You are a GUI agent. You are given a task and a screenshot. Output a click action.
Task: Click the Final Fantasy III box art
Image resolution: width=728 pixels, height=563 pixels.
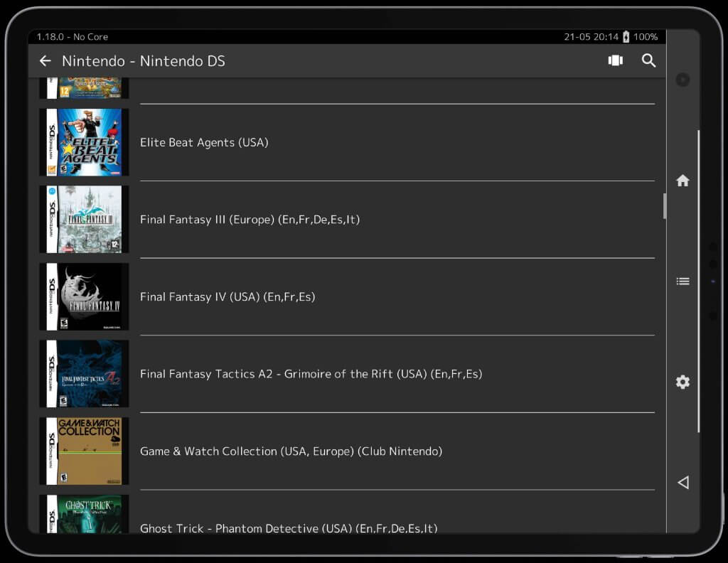pos(83,219)
